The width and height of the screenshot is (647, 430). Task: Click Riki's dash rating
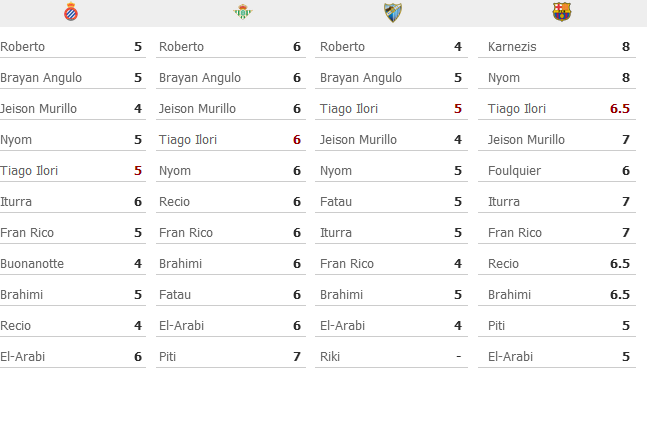(x=458, y=357)
